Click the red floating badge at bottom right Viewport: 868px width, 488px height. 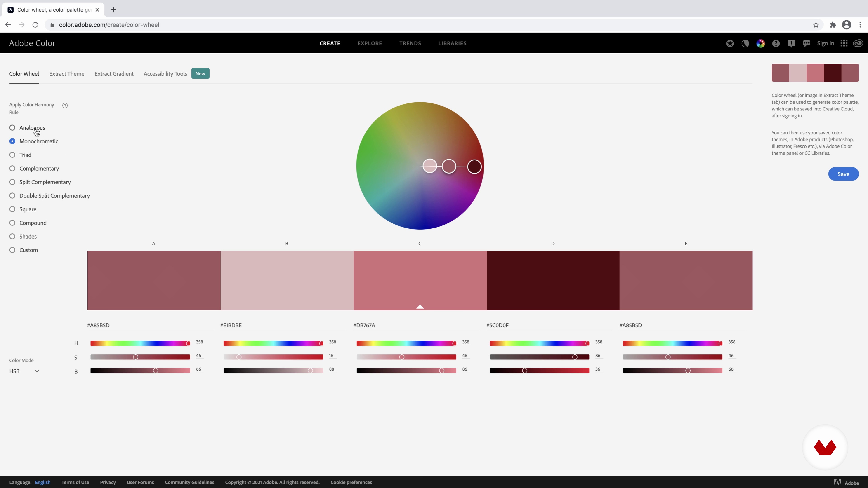(x=825, y=447)
